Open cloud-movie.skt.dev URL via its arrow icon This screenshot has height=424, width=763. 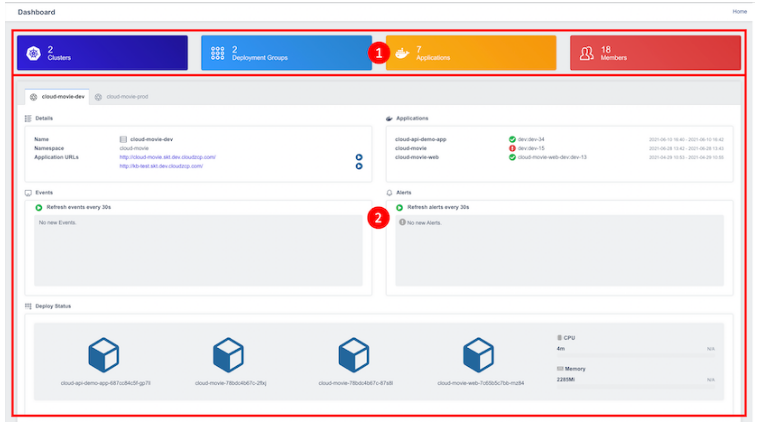click(x=359, y=157)
